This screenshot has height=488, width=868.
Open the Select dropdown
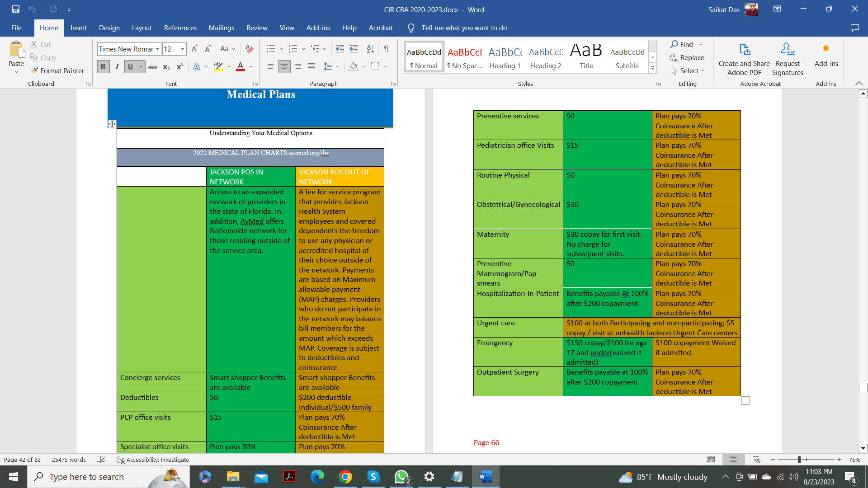click(688, 70)
